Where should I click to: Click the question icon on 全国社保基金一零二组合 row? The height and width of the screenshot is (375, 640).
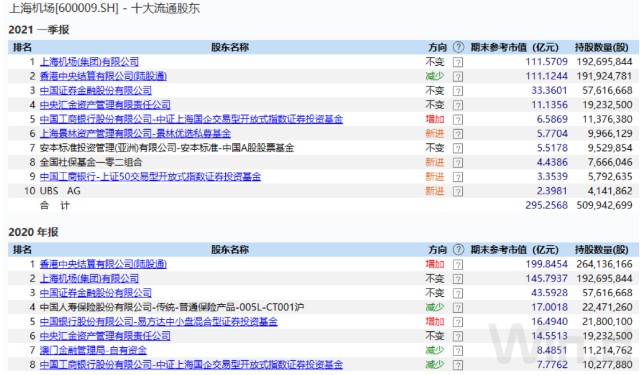(458, 163)
